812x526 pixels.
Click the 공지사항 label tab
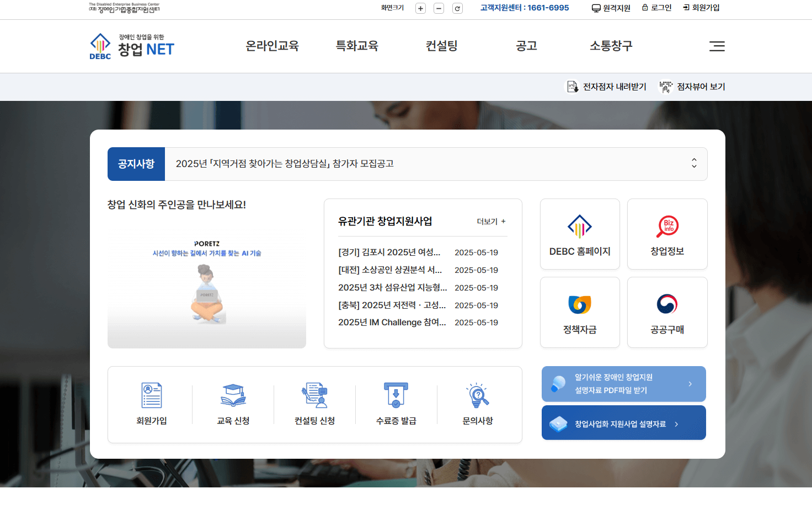(x=136, y=164)
